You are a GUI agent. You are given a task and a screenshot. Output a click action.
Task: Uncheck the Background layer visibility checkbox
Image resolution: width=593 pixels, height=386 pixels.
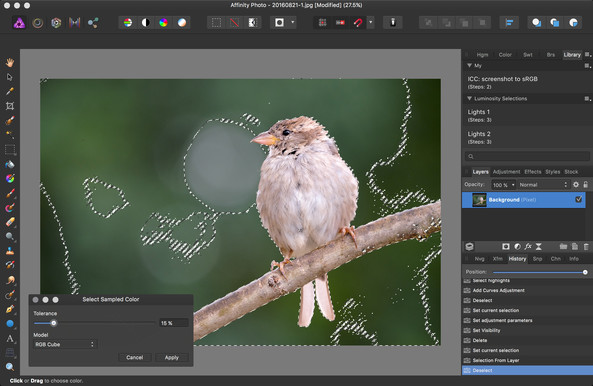(x=578, y=199)
